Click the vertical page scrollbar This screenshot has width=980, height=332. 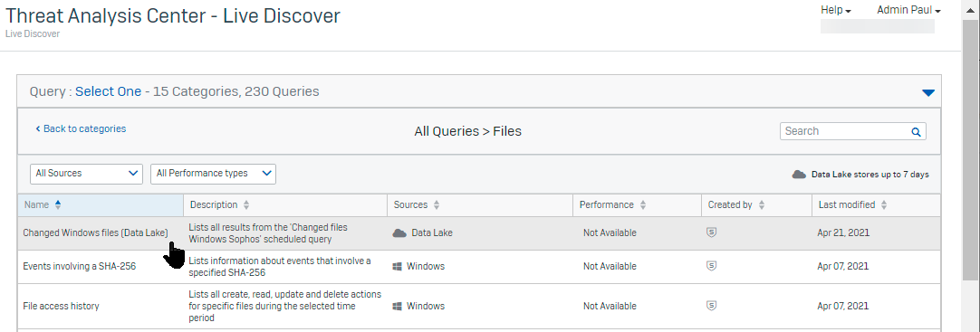[x=969, y=150]
